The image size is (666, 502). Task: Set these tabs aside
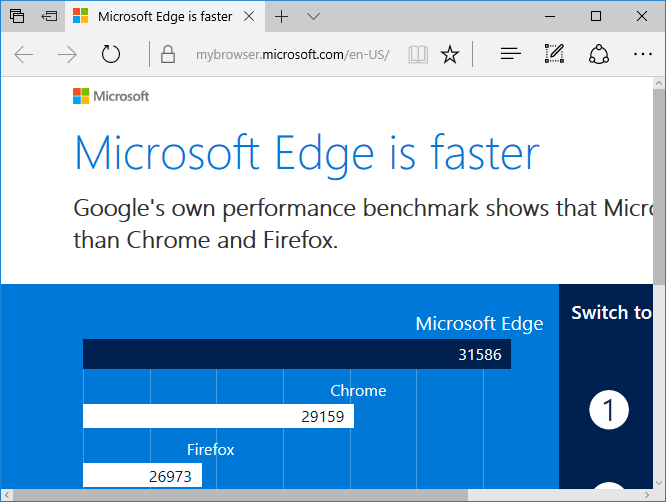(49, 16)
